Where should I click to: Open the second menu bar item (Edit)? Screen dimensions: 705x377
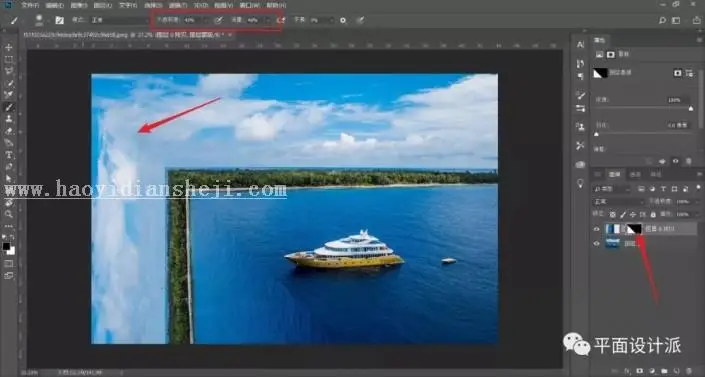point(54,5)
